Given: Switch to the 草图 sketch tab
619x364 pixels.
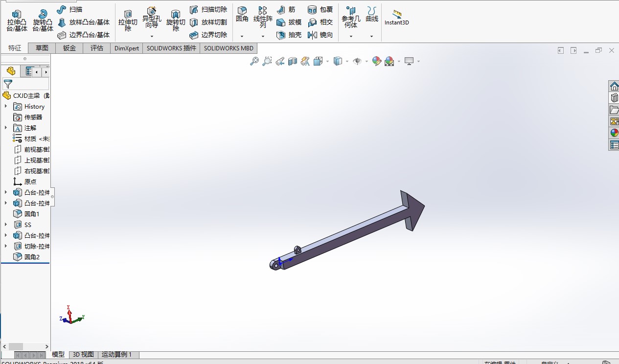Looking at the screenshot, I should point(42,48).
